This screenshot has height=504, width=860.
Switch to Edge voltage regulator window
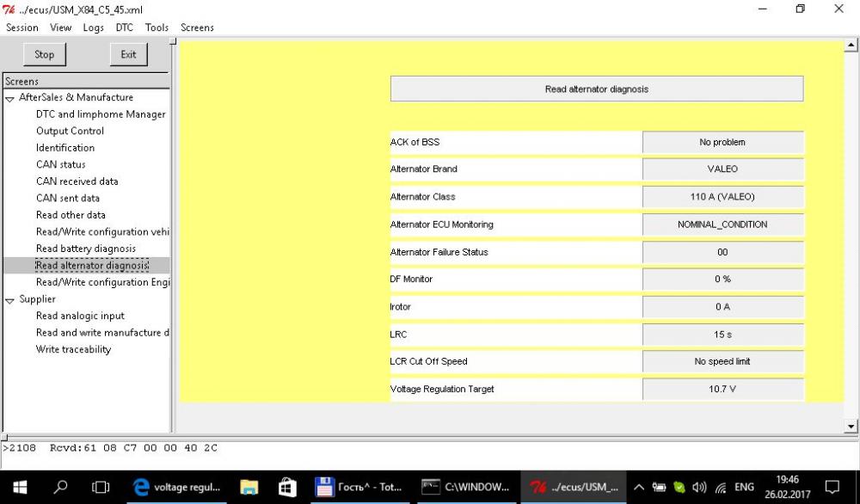pos(176,487)
